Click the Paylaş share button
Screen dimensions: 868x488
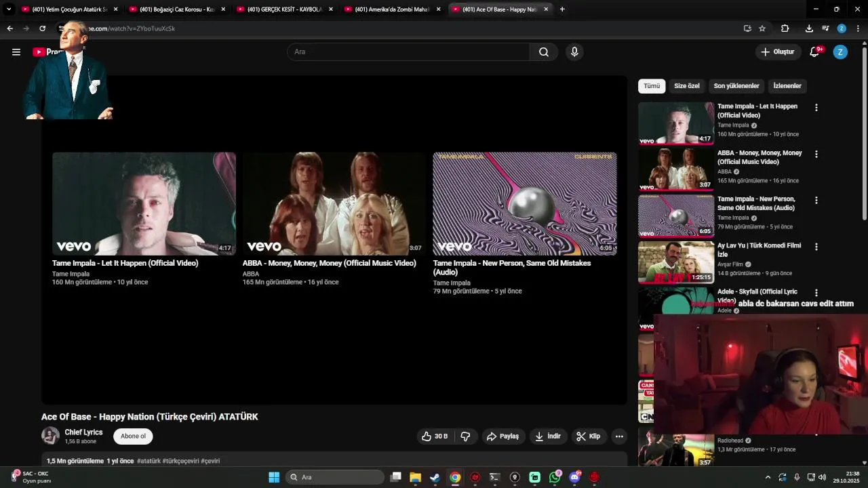tap(502, 436)
